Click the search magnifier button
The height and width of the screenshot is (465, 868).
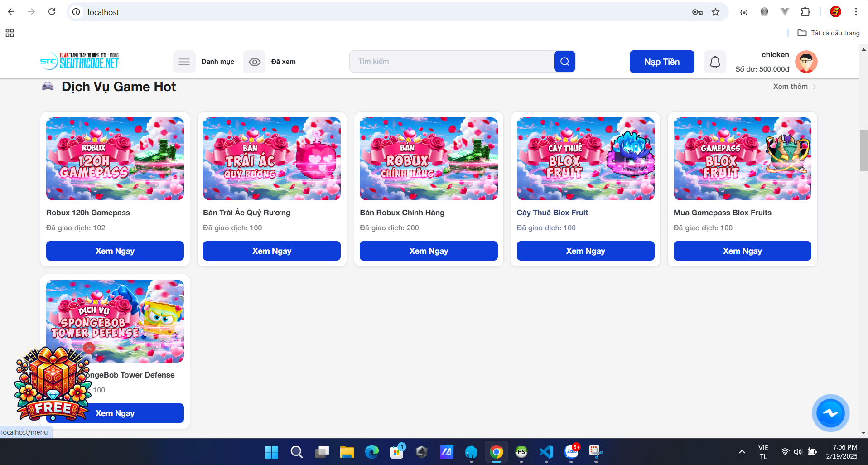click(564, 62)
